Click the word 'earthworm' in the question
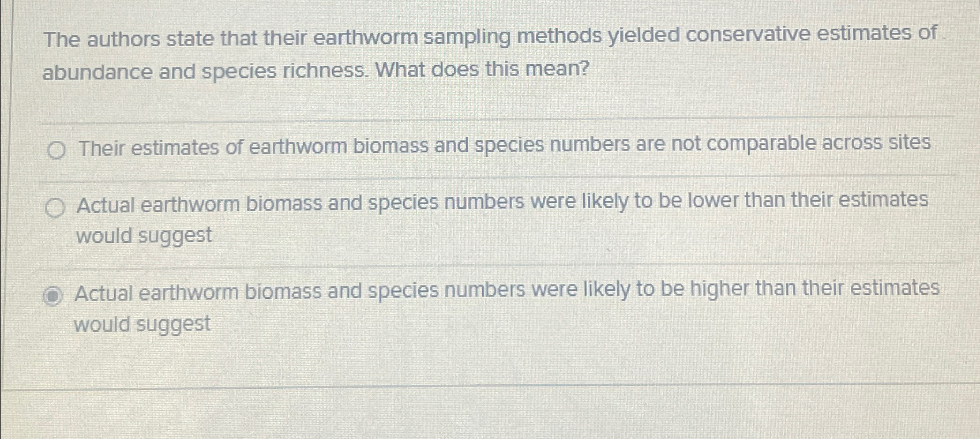This screenshot has height=439, width=980. 363,37
